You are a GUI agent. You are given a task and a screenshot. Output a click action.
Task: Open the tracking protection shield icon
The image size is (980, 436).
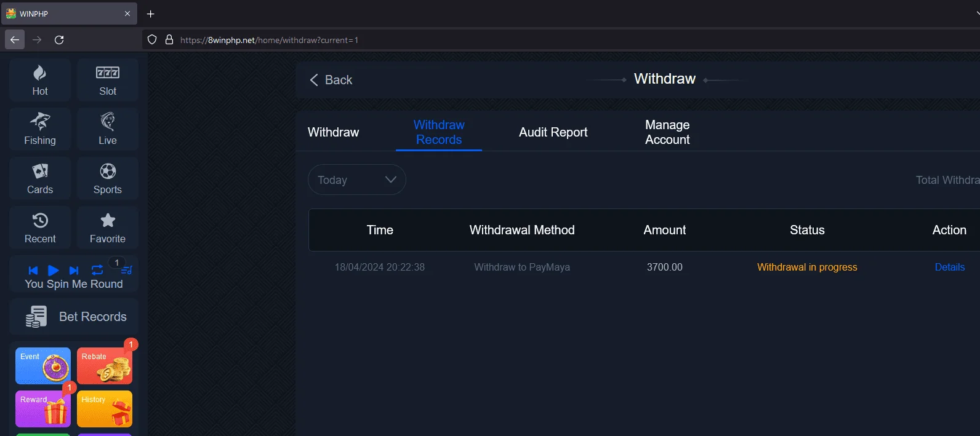click(152, 39)
